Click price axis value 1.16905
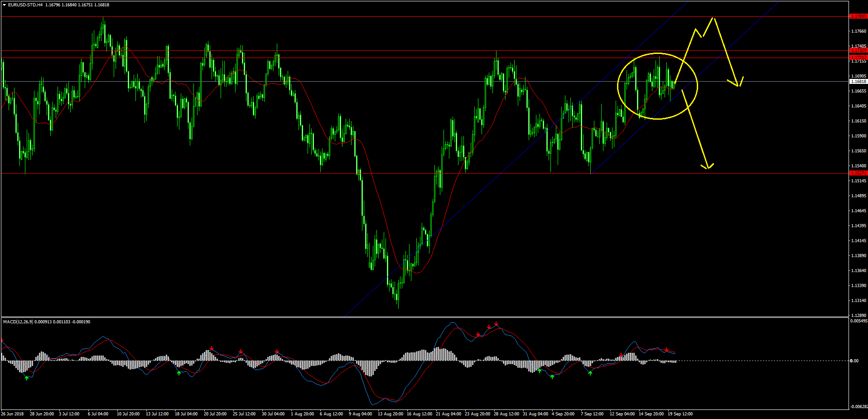Screen dimensions: 868x419 (859, 76)
